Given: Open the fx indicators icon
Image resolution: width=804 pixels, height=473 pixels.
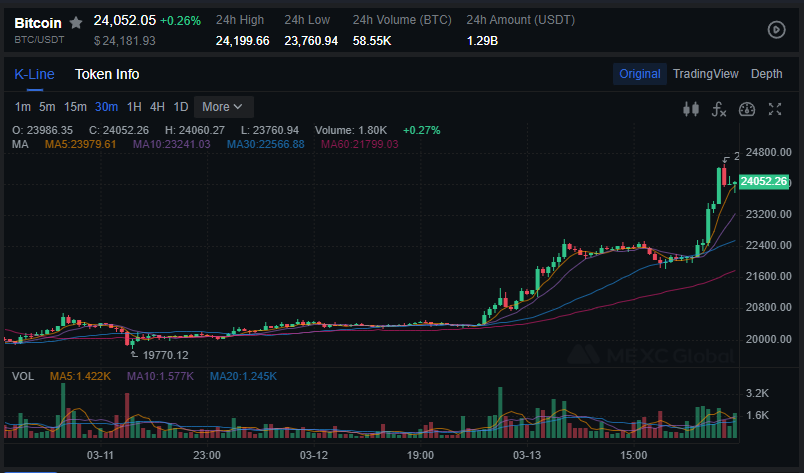Looking at the screenshot, I should [x=718, y=109].
